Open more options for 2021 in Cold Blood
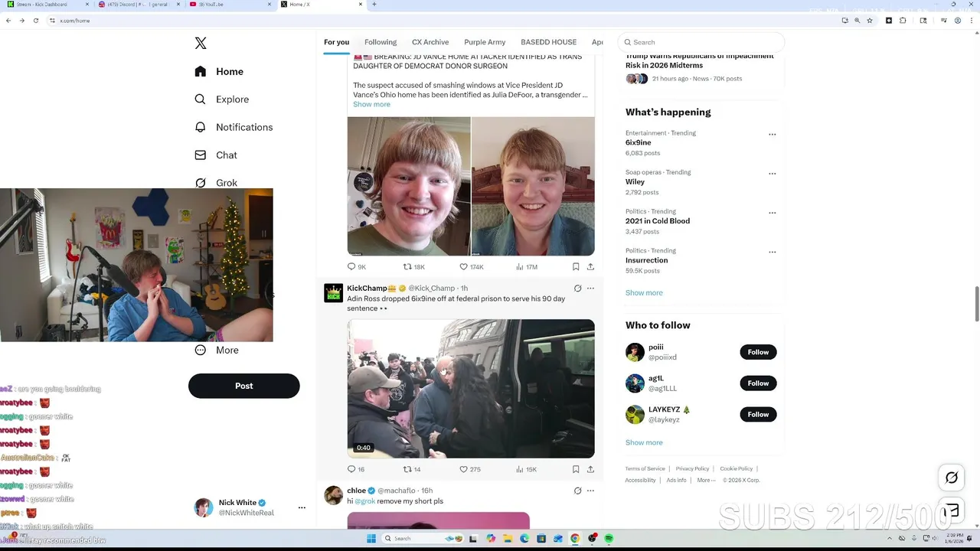 click(772, 213)
